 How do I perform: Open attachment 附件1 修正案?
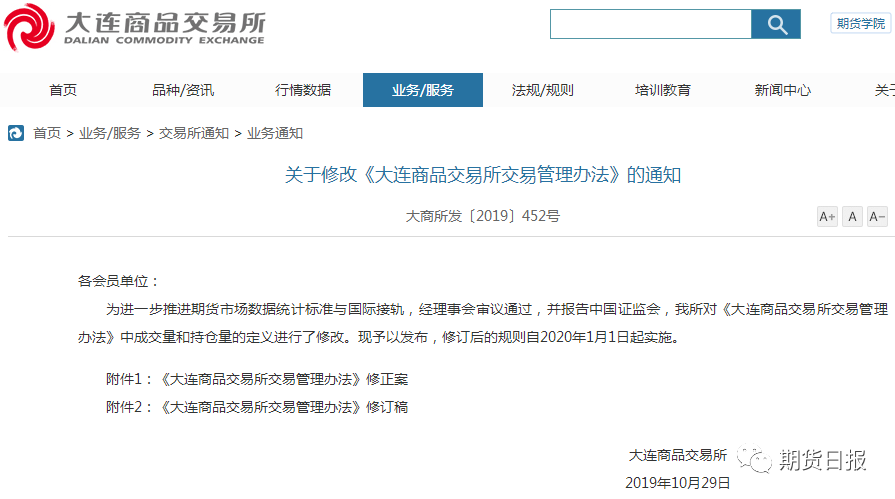pos(257,379)
